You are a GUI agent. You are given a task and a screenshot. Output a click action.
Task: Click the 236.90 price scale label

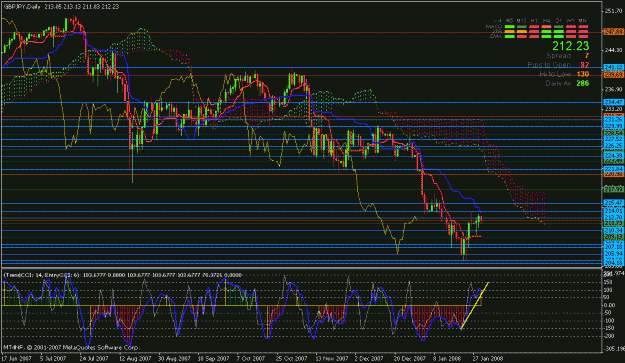[x=613, y=90]
